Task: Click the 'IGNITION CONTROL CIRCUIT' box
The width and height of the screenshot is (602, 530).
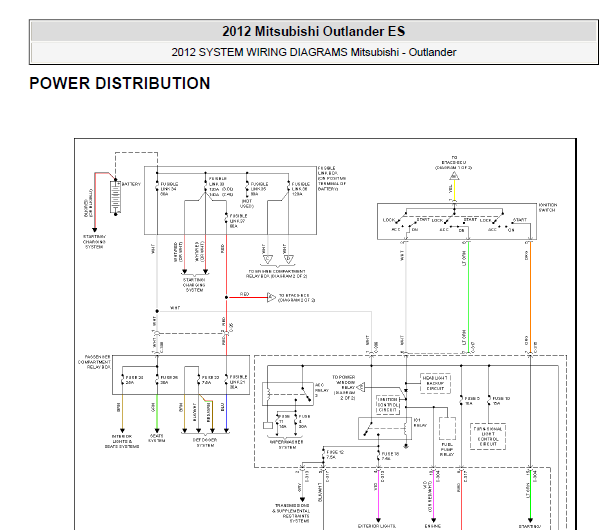Action: [x=387, y=405]
